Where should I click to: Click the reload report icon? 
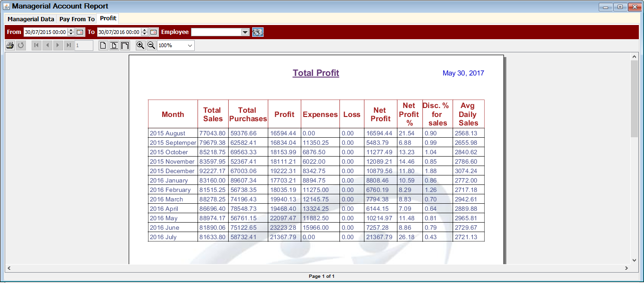pos(21,45)
